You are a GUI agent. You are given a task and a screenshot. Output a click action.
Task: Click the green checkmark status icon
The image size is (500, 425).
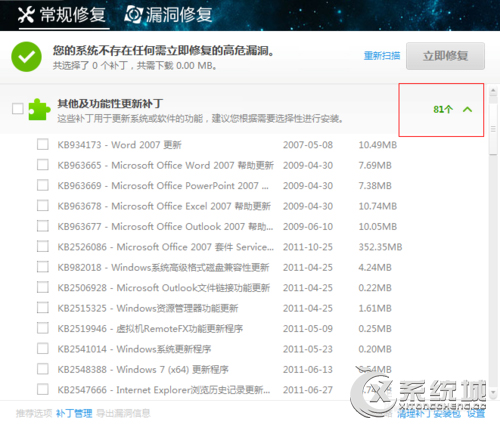pyautogui.click(x=26, y=57)
